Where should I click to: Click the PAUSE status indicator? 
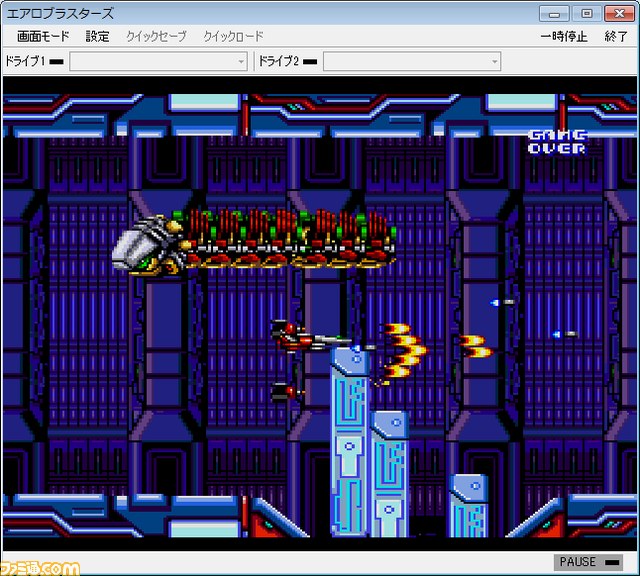588,562
